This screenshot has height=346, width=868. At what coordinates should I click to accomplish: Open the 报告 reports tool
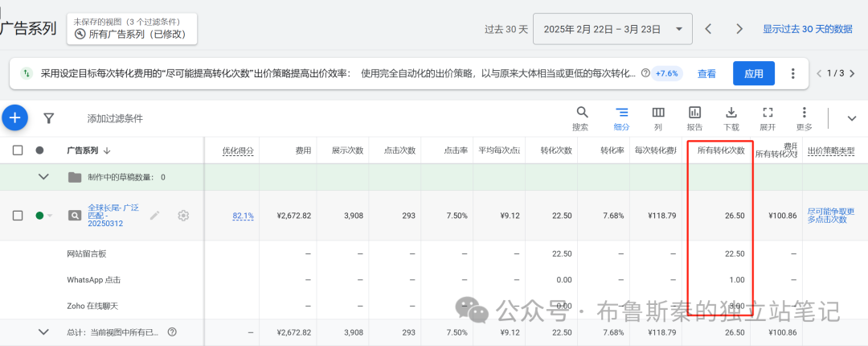coord(694,118)
